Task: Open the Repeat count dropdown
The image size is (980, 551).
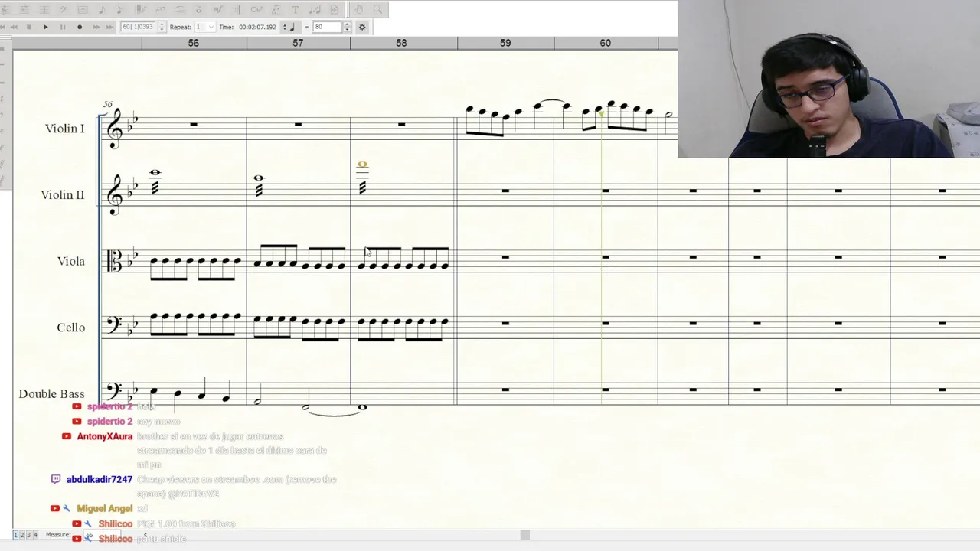Action: tap(205, 27)
